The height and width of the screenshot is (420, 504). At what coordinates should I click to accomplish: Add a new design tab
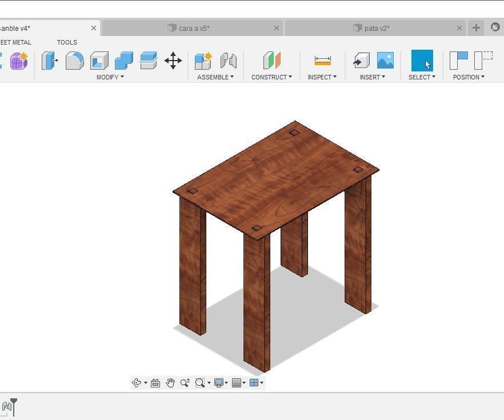[x=476, y=28]
